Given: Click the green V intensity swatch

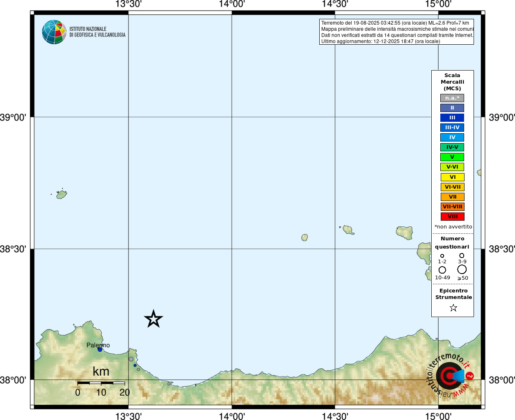Looking at the screenshot, I should point(452,157).
